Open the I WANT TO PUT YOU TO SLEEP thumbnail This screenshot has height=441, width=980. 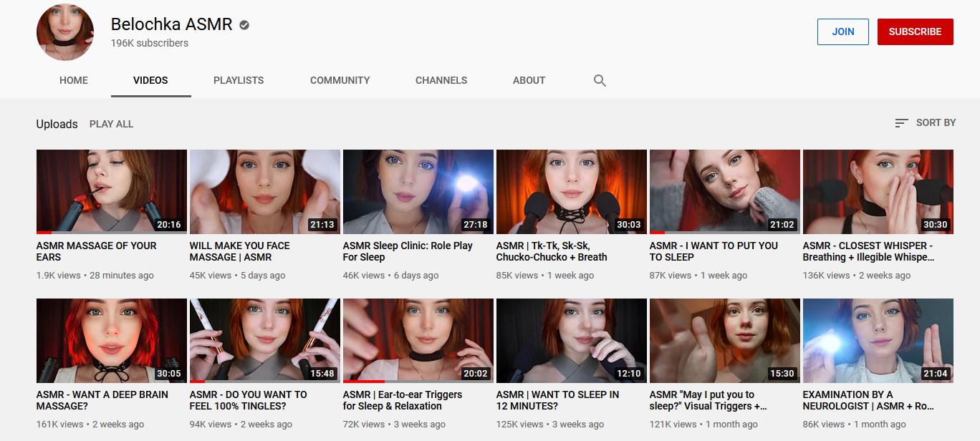[x=725, y=192]
